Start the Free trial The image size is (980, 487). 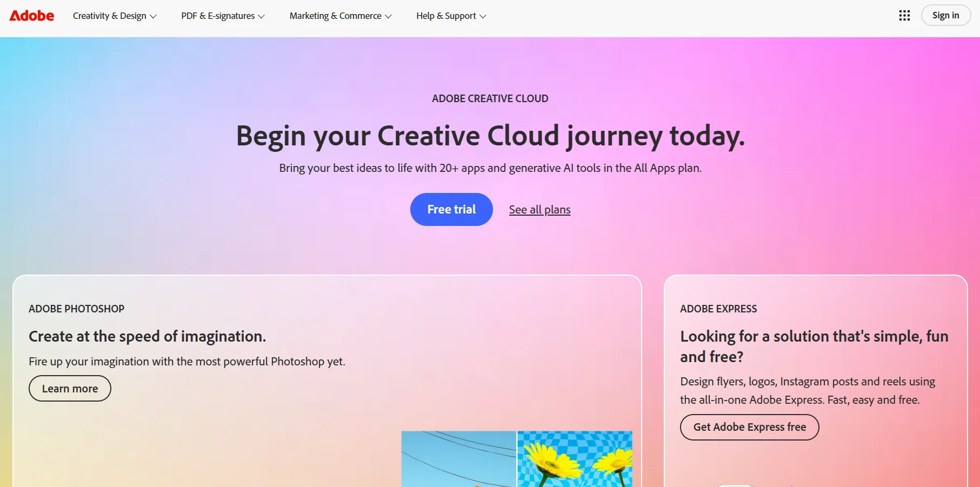[x=451, y=209]
